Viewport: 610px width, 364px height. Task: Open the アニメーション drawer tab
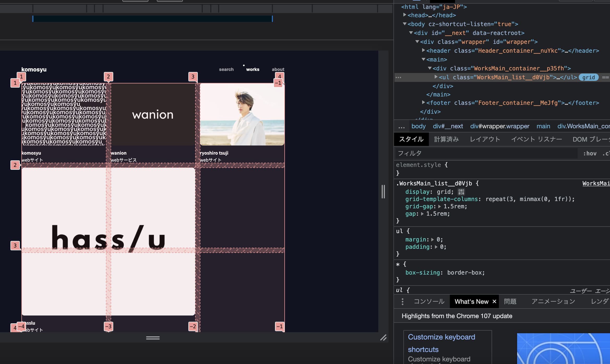553,302
